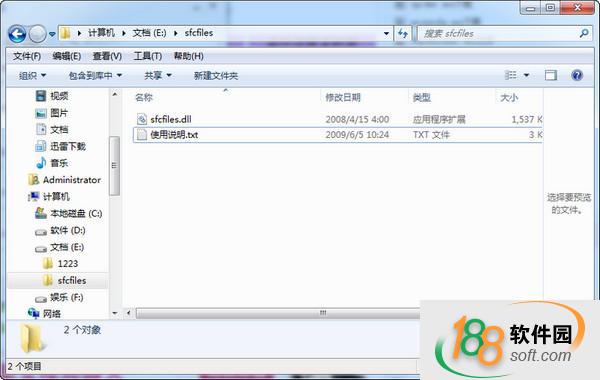Screen dimensions: 600x380
Task: Click the search magnifier icon
Action: click(584, 33)
